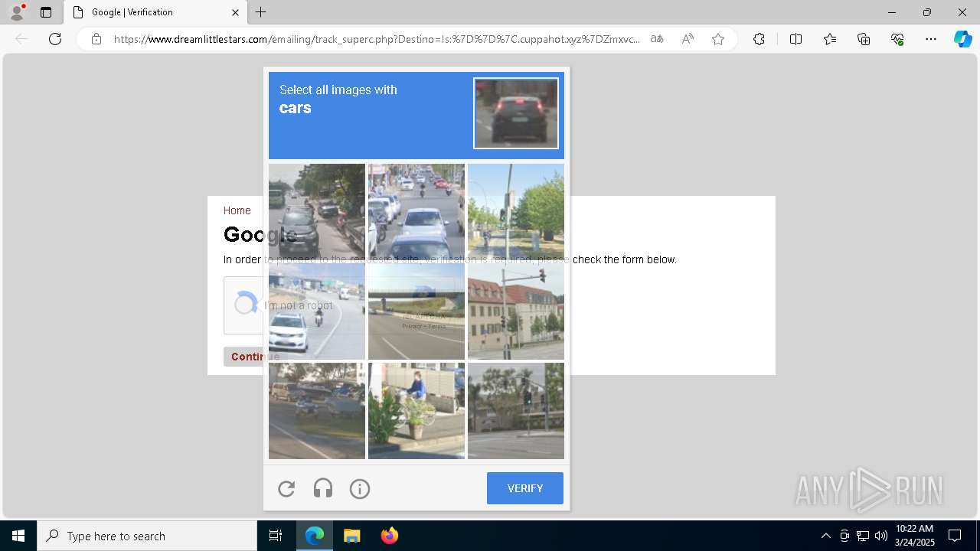View site information lock icon
The image size is (980, 551).
point(96,39)
